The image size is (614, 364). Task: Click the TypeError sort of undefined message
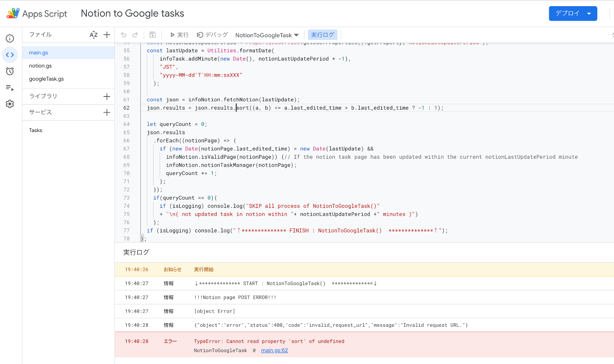point(269,341)
